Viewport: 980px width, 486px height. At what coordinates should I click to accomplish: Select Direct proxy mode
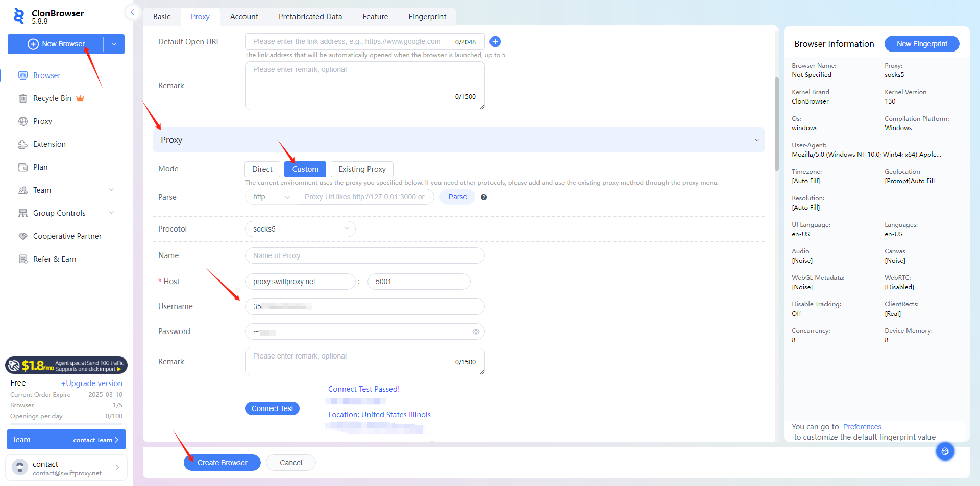(262, 169)
